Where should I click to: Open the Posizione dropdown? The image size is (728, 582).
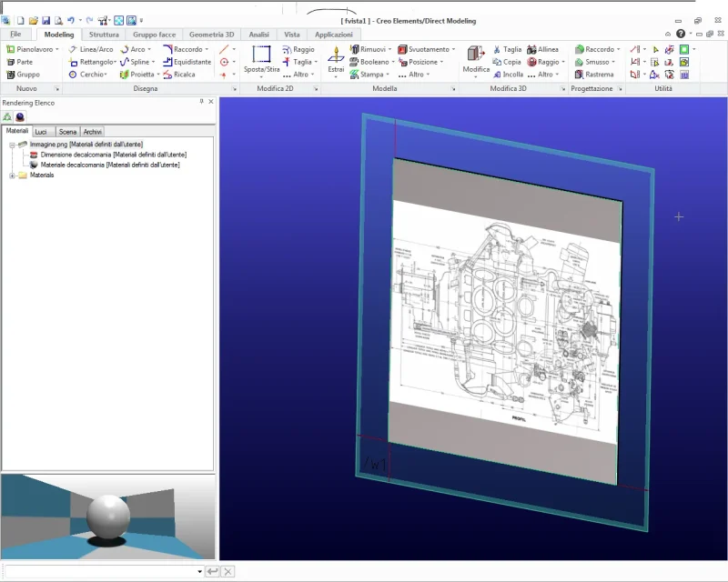coord(441,62)
